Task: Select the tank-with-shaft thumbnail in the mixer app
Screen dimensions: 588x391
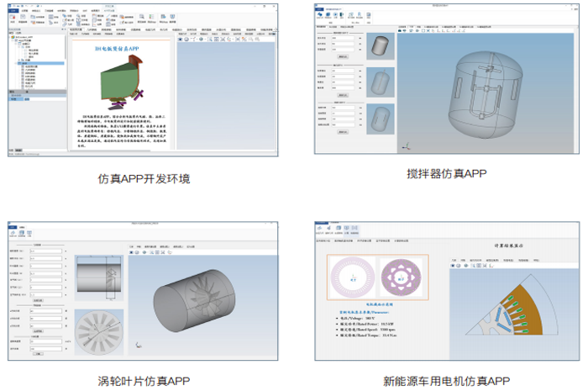Action: tap(381, 82)
